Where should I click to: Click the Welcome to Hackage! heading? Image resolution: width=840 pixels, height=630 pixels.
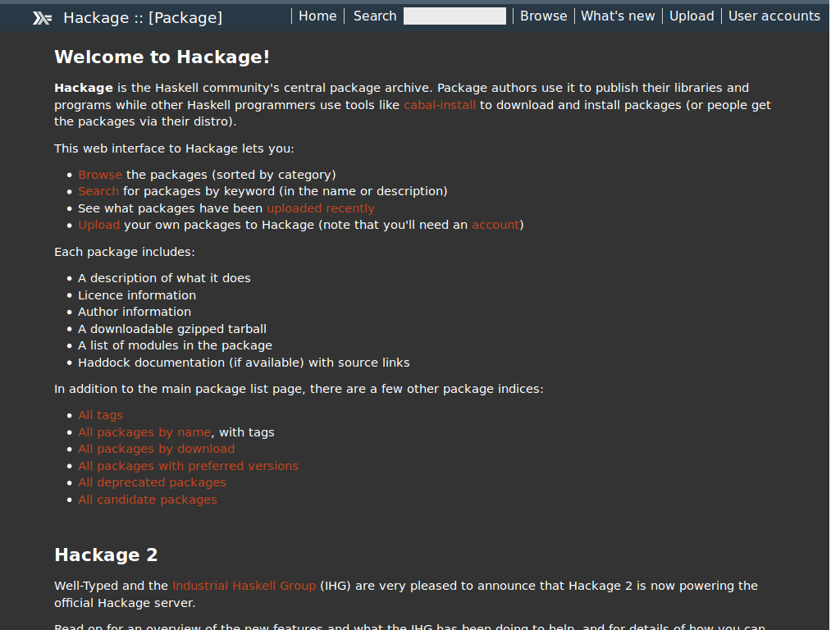[162, 57]
